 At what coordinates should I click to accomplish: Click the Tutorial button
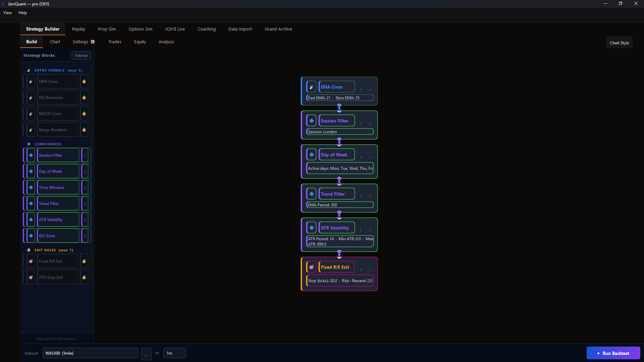point(81,56)
